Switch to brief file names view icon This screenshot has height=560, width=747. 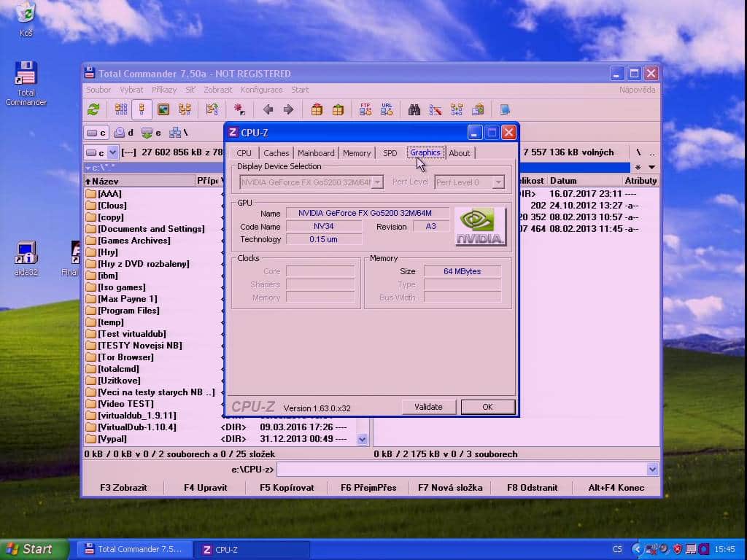click(x=121, y=109)
